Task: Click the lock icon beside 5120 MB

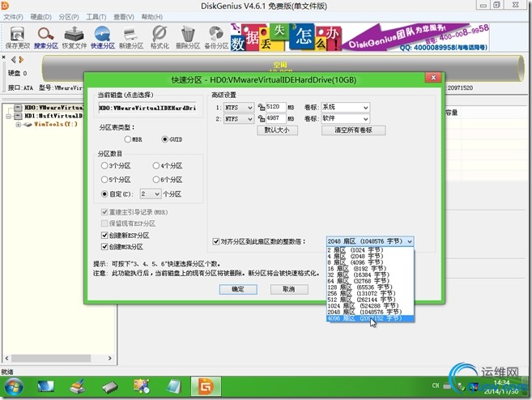Action: pos(262,107)
